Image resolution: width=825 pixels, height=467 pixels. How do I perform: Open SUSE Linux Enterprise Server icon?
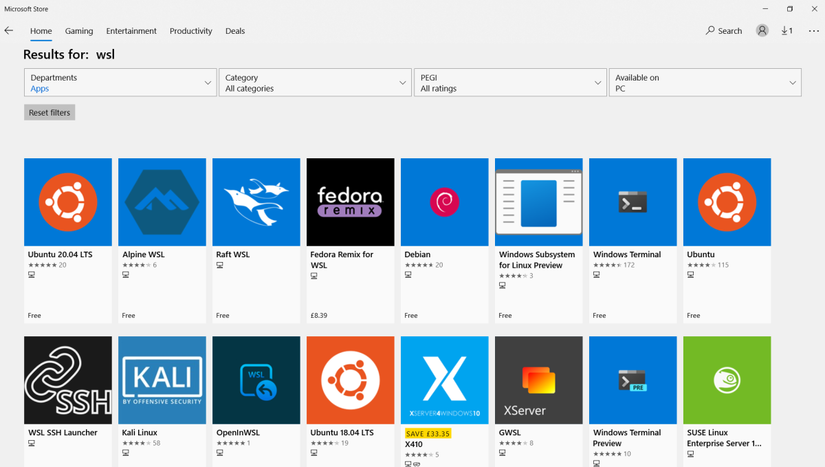pyautogui.click(x=727, y=380)
